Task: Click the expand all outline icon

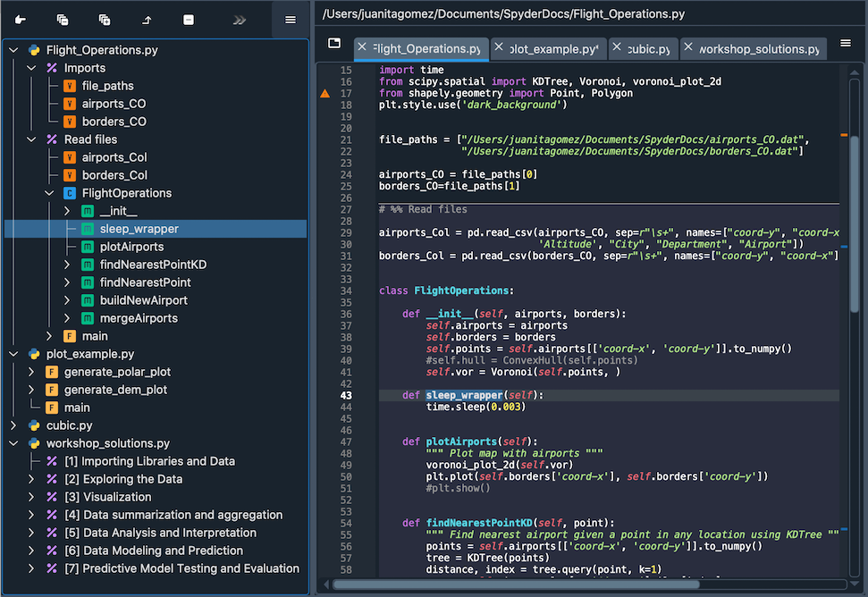Action: point(104,19)
